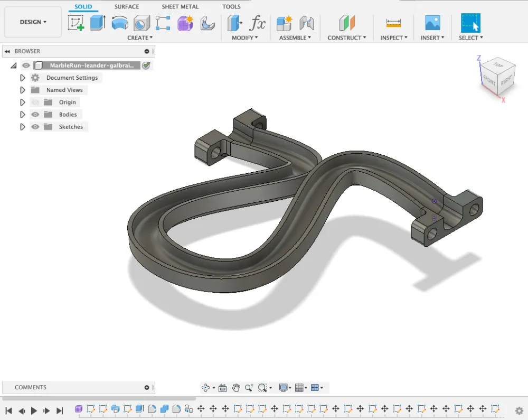Toggle the Sketches folder eye icon

click(35, 127)
